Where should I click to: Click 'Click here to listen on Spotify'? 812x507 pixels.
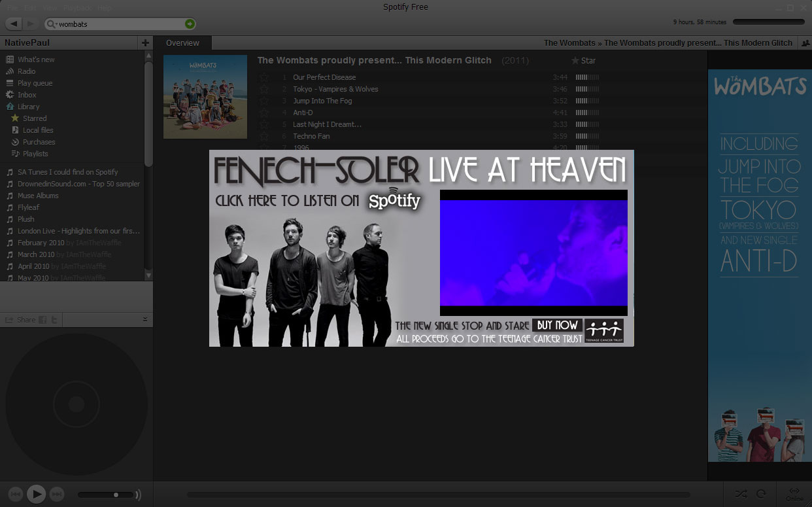(318, 201)
